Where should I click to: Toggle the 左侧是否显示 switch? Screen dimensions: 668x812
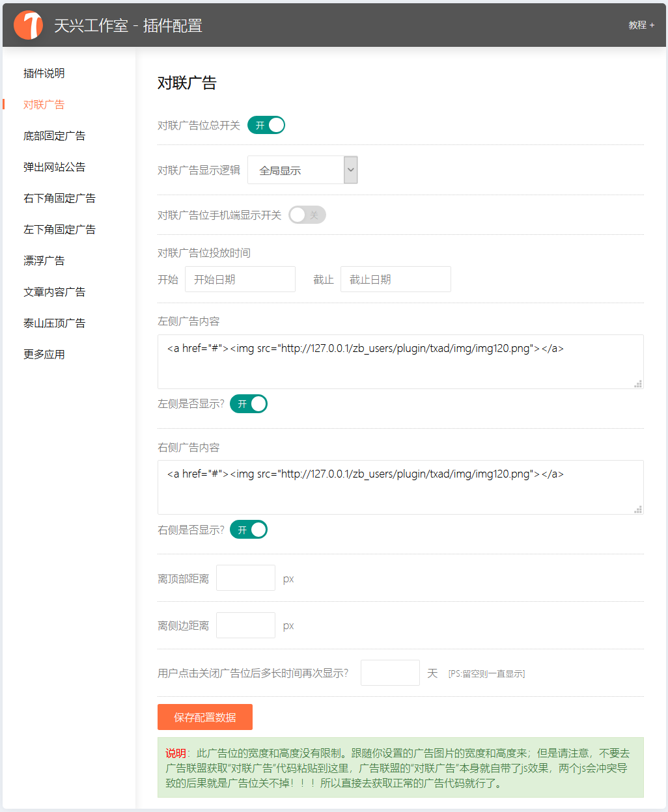[249, 404]
